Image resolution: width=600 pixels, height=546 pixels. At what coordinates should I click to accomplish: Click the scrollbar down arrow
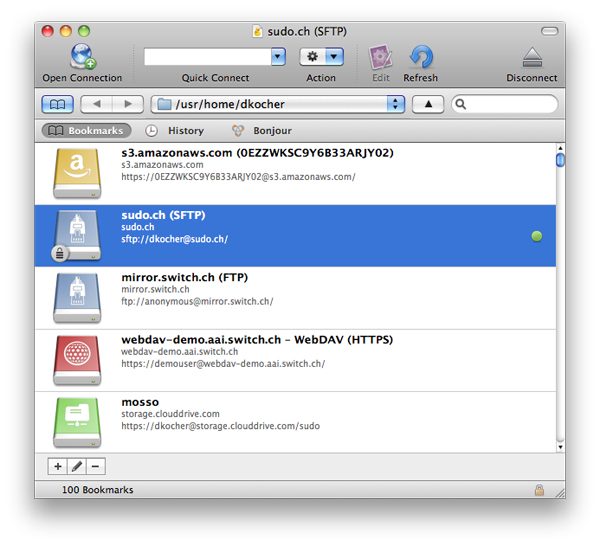tap(560, 447)
